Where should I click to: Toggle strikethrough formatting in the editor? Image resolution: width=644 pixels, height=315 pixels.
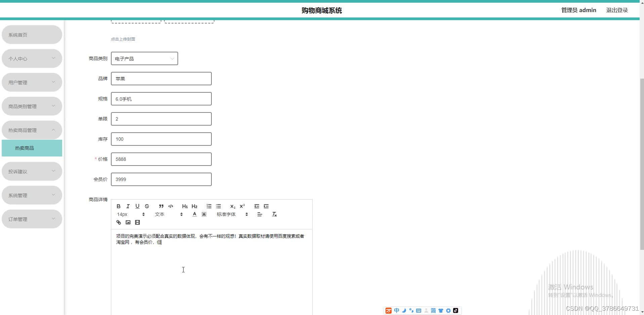tap(147, 206)
